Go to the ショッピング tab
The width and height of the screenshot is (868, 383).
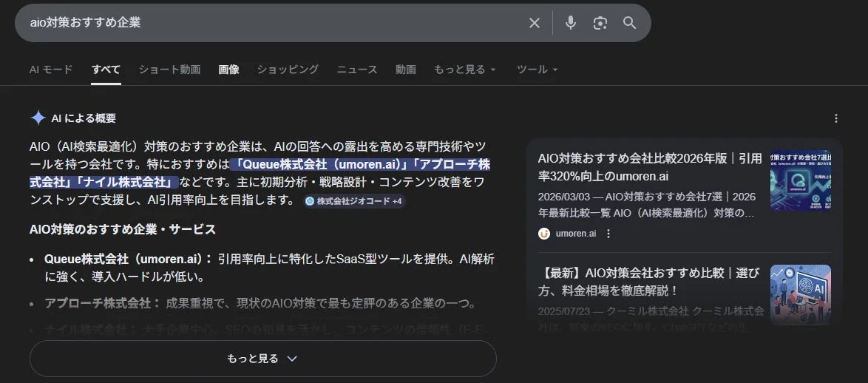[288, 70]
